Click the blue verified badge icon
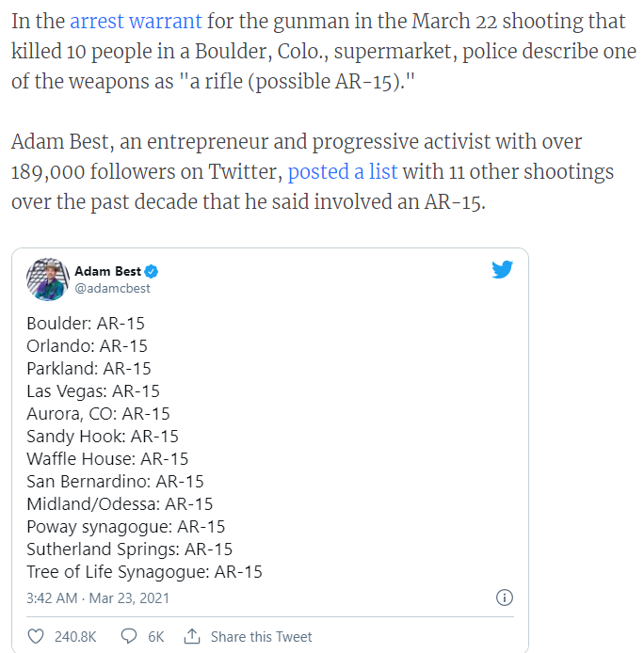This screenshot has width=644, height=653. click(151, 272)
